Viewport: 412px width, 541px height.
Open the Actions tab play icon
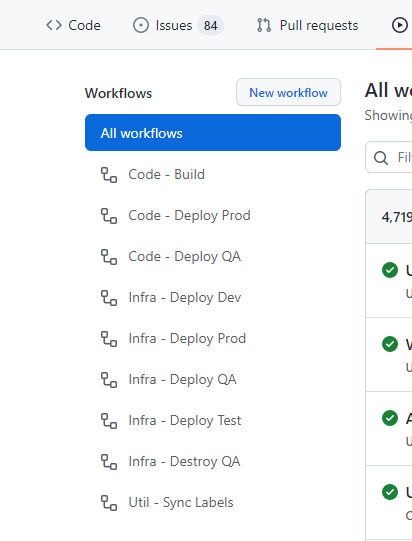400,25
